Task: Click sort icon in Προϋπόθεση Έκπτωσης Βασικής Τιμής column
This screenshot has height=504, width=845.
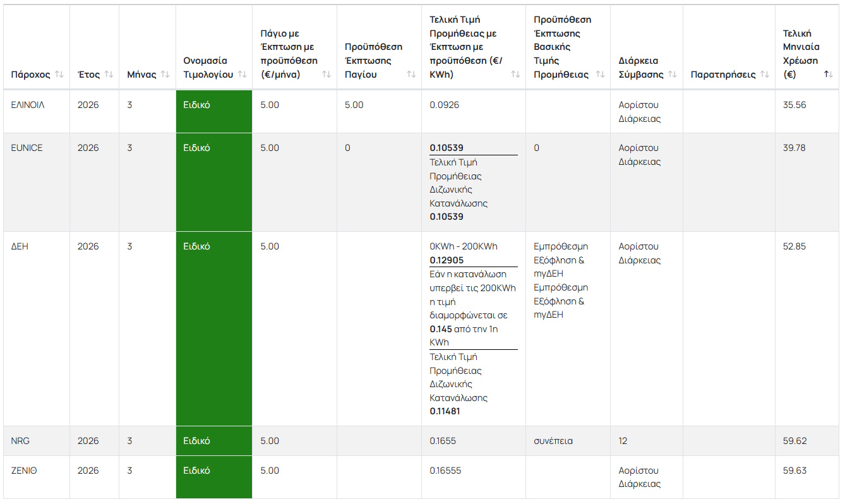Action: 600,75
